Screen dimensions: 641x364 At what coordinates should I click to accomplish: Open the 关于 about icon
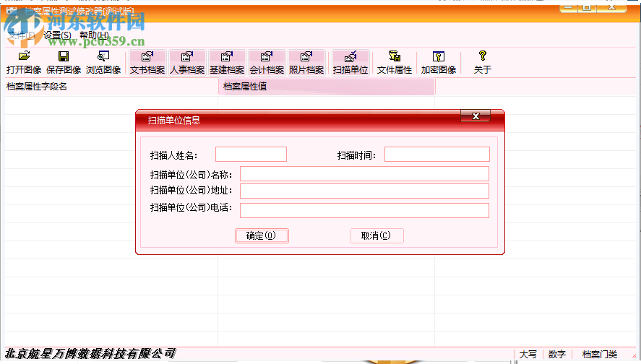(x=483, y=63)
